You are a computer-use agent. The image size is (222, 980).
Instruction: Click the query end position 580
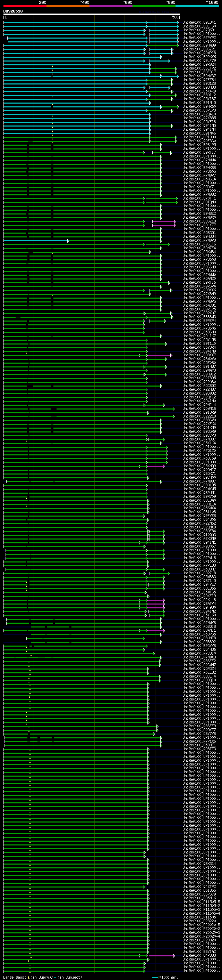[175, 17]
